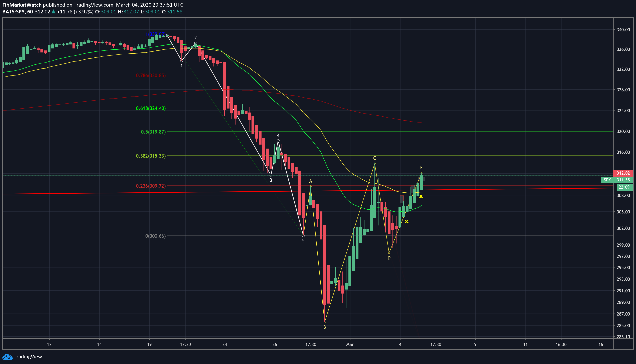
Task: Click the wave label 5
Action: pos(303,241)
